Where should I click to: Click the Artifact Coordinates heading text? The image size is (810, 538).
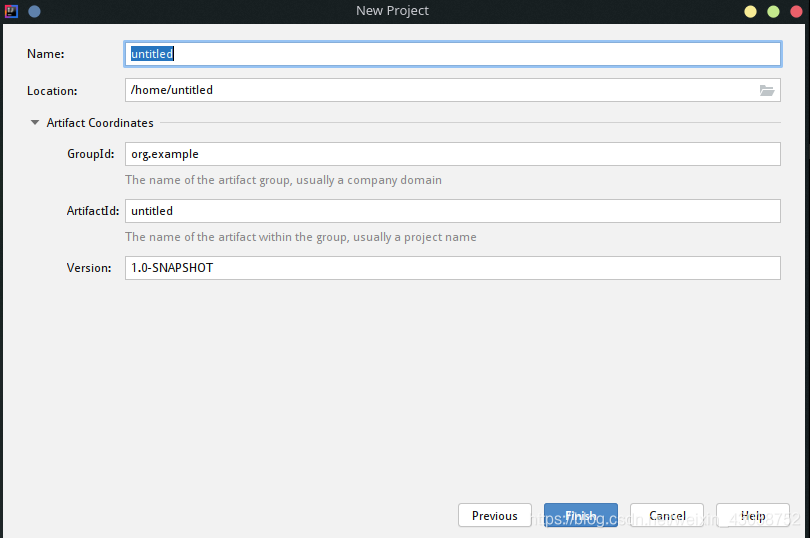100,123
